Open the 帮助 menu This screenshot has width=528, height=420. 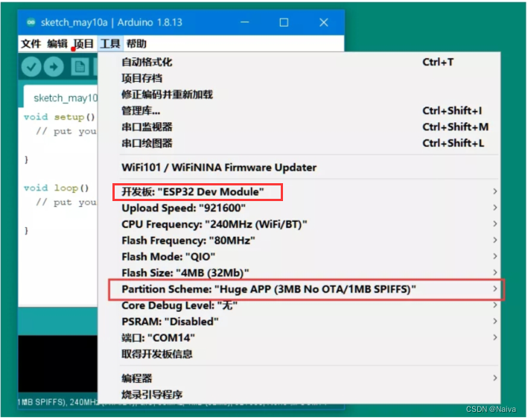coord(136,43)
